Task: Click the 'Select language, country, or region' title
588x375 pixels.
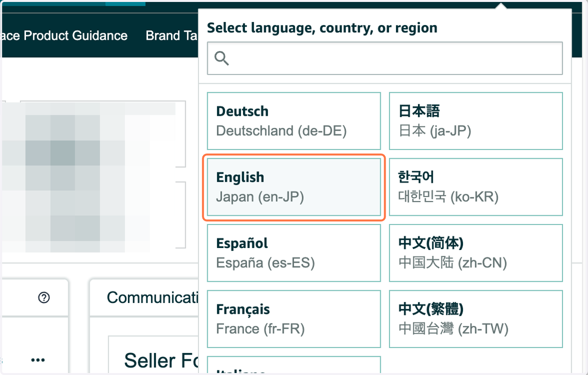Action: point(322,28)
